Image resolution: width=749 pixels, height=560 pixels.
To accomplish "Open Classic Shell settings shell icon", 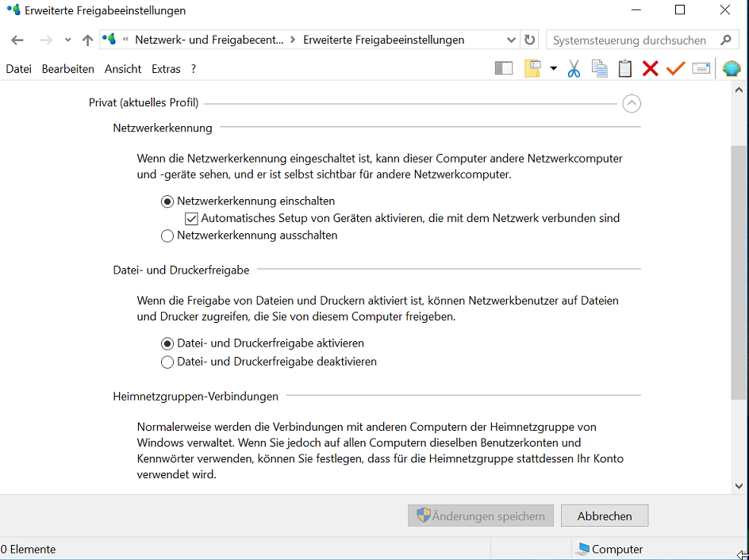I will click(732, 69).
